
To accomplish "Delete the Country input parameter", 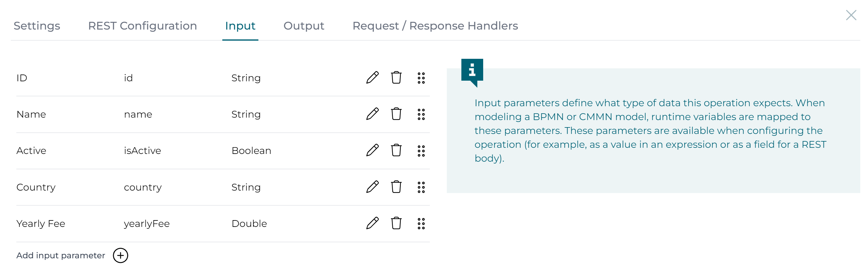I will coord(396,187).
